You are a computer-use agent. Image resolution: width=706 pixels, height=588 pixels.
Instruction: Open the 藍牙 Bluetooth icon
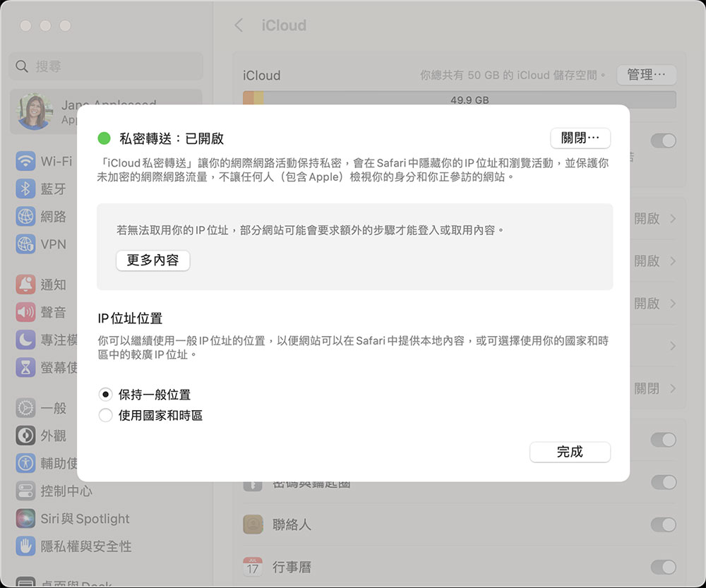(x=26, y=188)
